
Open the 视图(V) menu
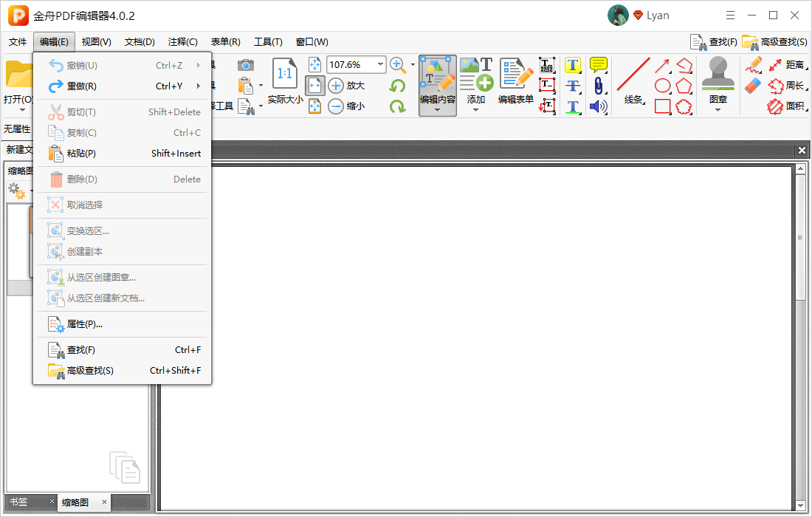(x=96, y=42)
